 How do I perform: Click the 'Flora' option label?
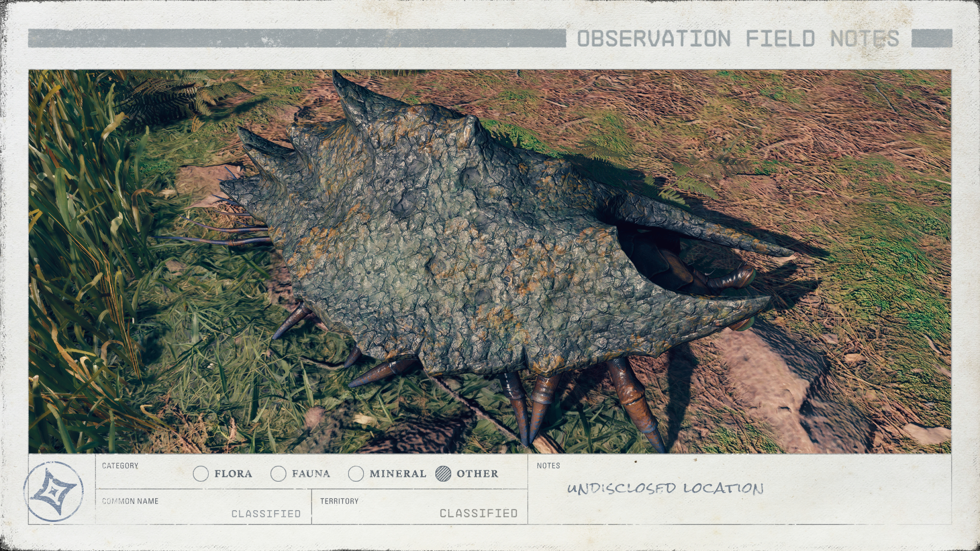[x=233, y=474]
